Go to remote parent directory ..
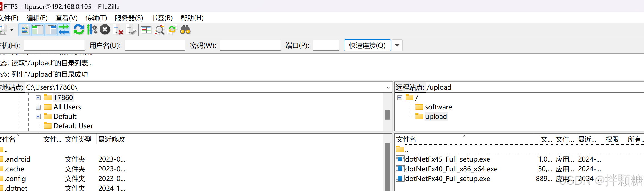This screenshot has height=191, width=644. tap(406, 150)
